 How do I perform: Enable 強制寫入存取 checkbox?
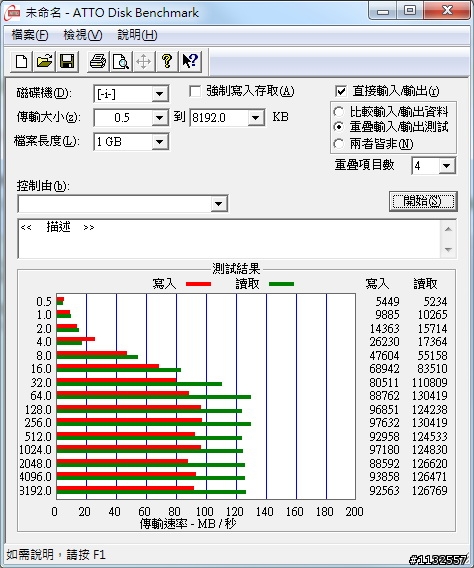pyautogui.click(x=195, y=91)
